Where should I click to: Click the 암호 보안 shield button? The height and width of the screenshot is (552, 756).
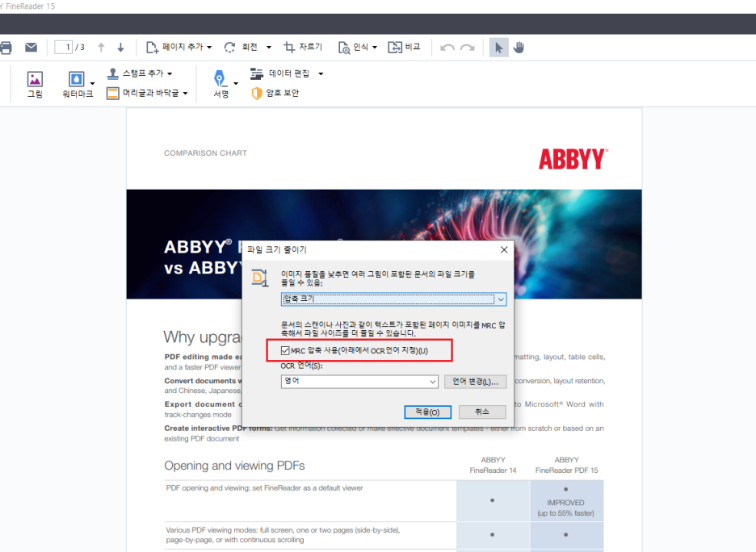pyautogui.click(x=275, y=93)
